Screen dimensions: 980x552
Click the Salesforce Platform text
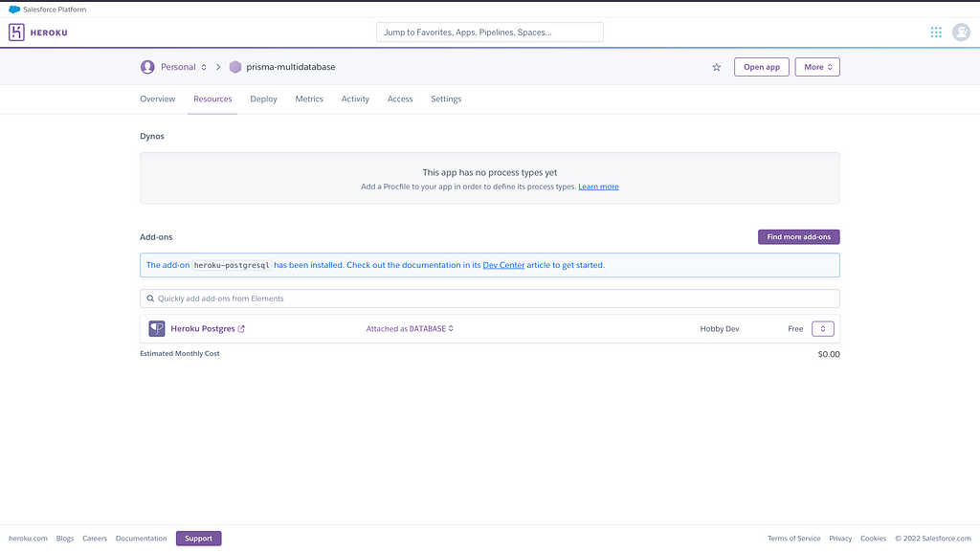[55, 10]
